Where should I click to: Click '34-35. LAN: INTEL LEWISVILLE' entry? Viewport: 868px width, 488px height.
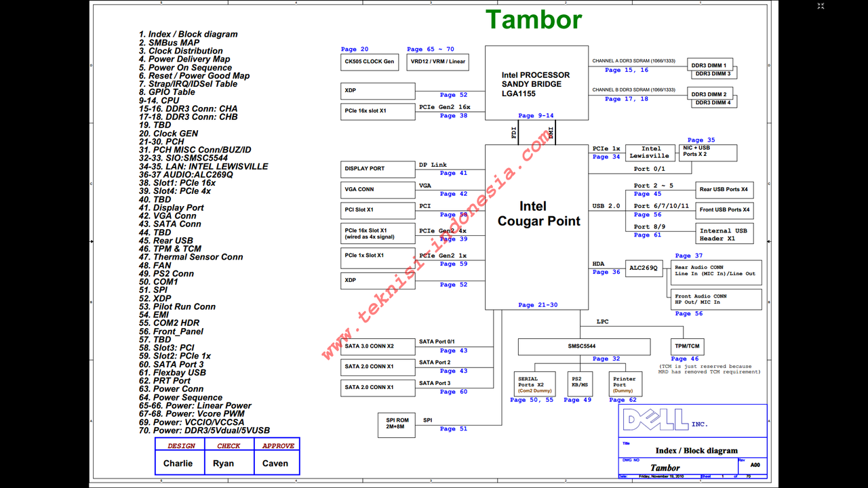coord(203,166)
